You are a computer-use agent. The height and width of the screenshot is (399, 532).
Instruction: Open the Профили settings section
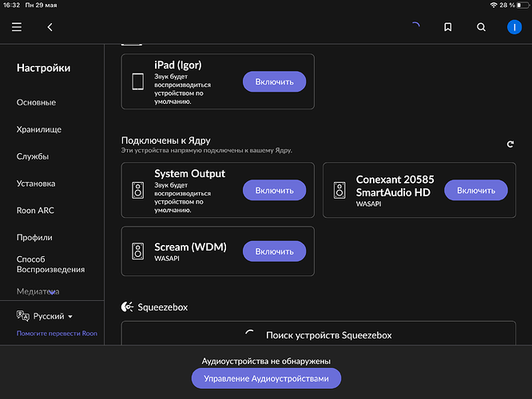[34, 238]
